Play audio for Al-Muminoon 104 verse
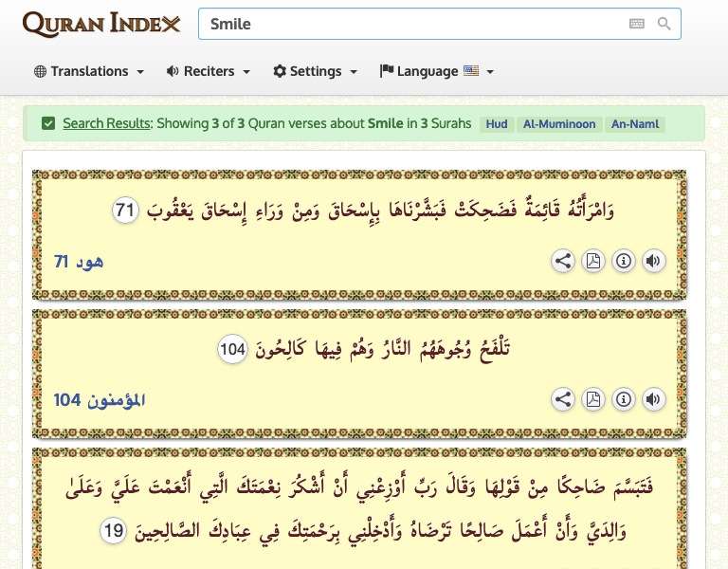Image resolution: width=728 pixels, height=569 pixels. point(654,400)
